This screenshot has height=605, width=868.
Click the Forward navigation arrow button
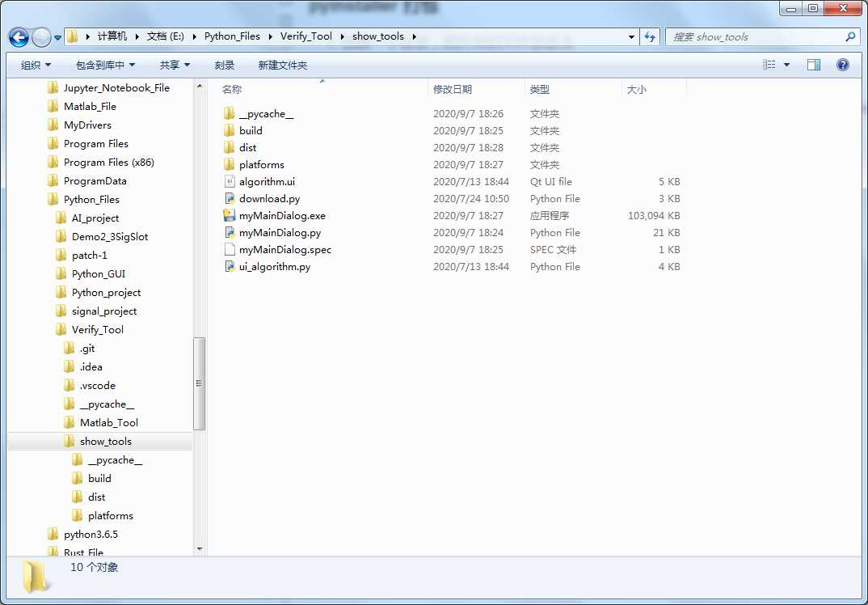41,38
